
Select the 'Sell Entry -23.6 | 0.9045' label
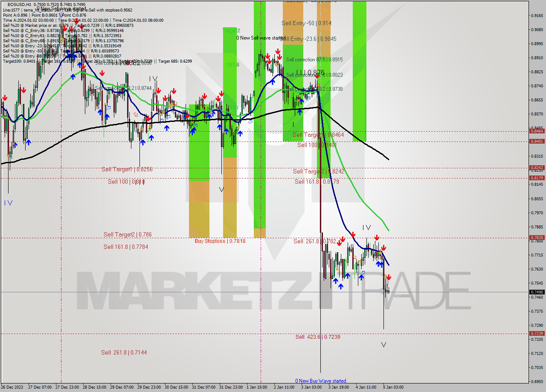pos(309,39)
